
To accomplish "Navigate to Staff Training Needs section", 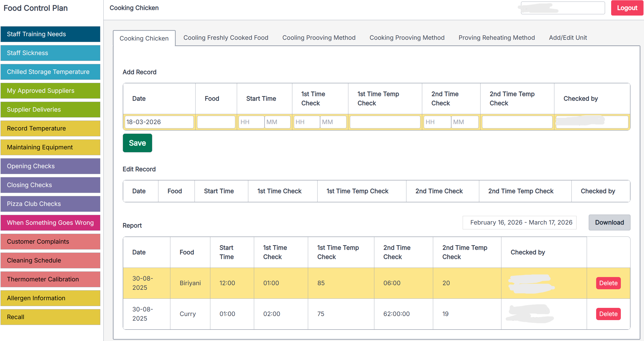I will pos(50,34).
